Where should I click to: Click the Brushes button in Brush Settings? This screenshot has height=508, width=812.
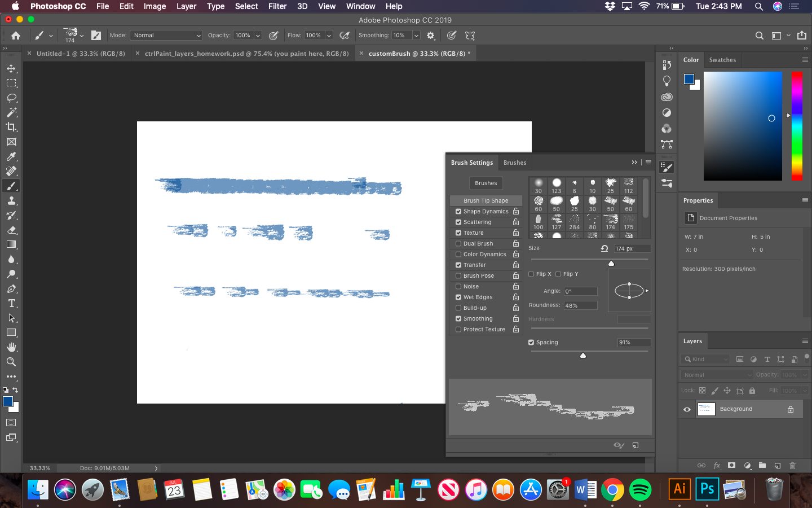486,183
